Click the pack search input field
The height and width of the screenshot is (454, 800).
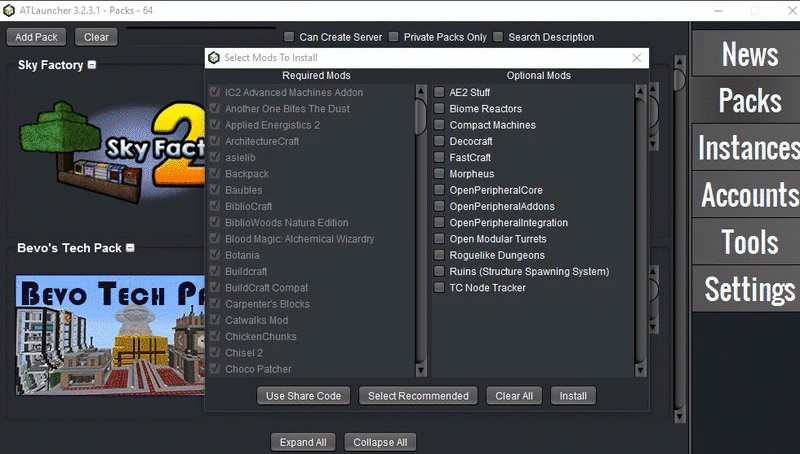pyautogui.click(x=201, y=37)
